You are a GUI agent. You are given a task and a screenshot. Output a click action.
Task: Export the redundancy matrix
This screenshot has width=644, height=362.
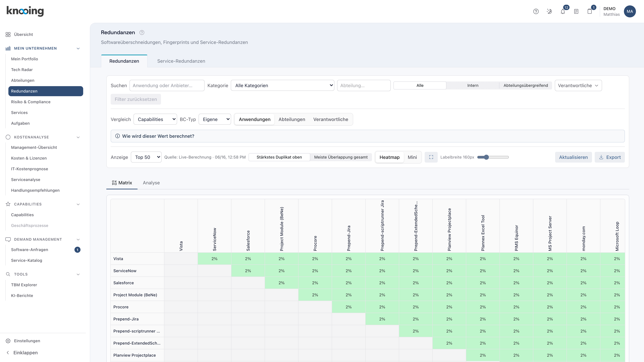coord(609,157)
